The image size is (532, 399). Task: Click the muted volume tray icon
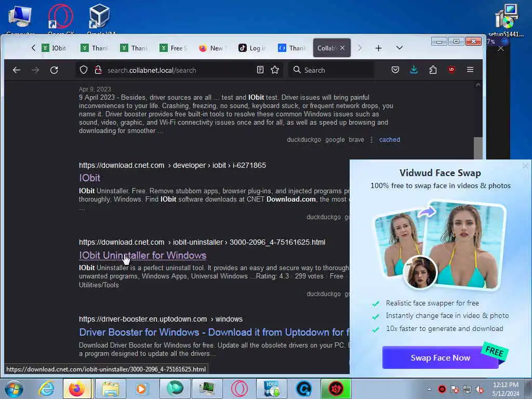coord(480,390)
